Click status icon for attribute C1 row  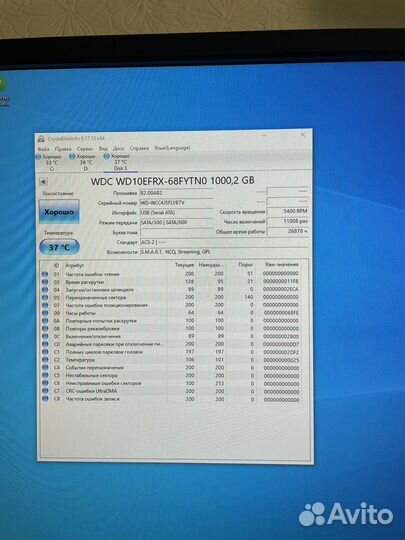point(45,352)
